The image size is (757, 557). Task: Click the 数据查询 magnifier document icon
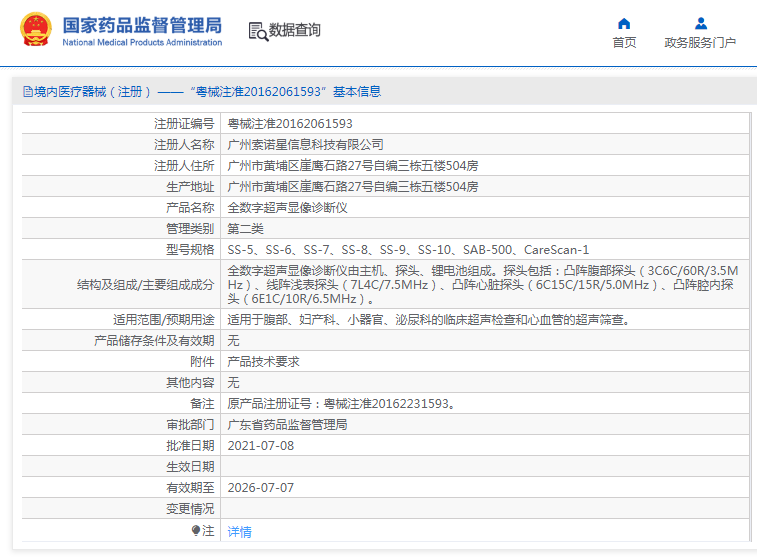tap(257, 31)
